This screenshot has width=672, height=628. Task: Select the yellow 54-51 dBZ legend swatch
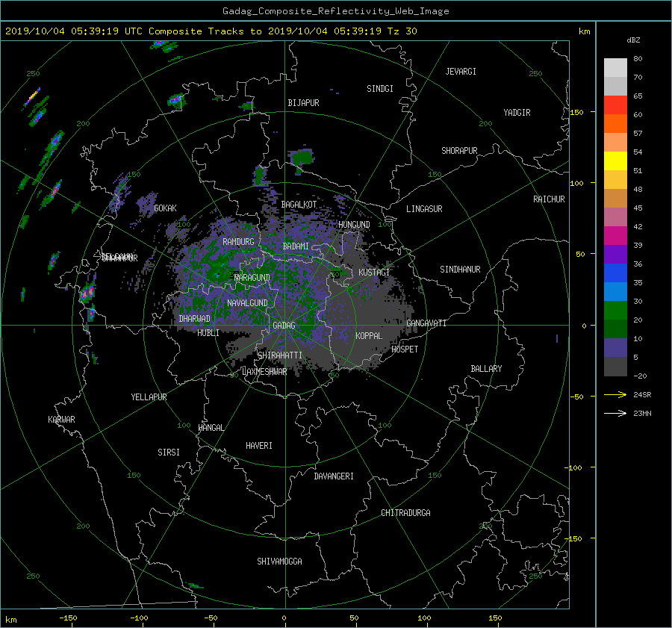pyautogui.click(x=615, y=161)
